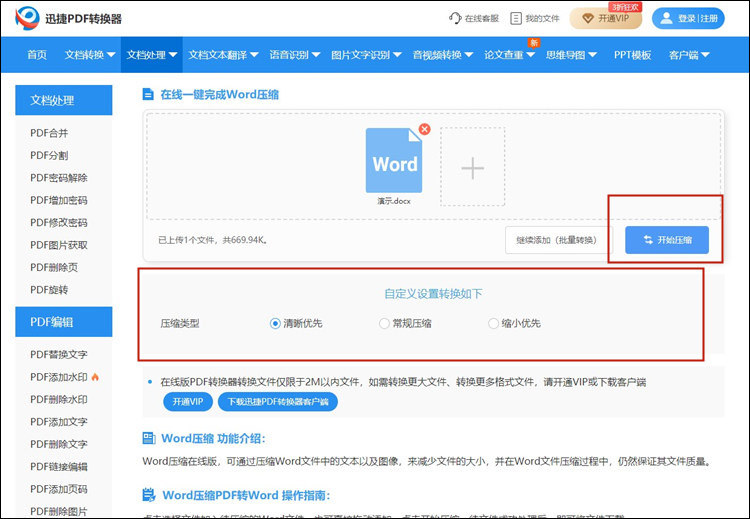Viewport: 750px width, 519px height.
Task: Click the 迅捷PDF转换器 logo icon
Action: pyautogui.click(x=27, y=18)
